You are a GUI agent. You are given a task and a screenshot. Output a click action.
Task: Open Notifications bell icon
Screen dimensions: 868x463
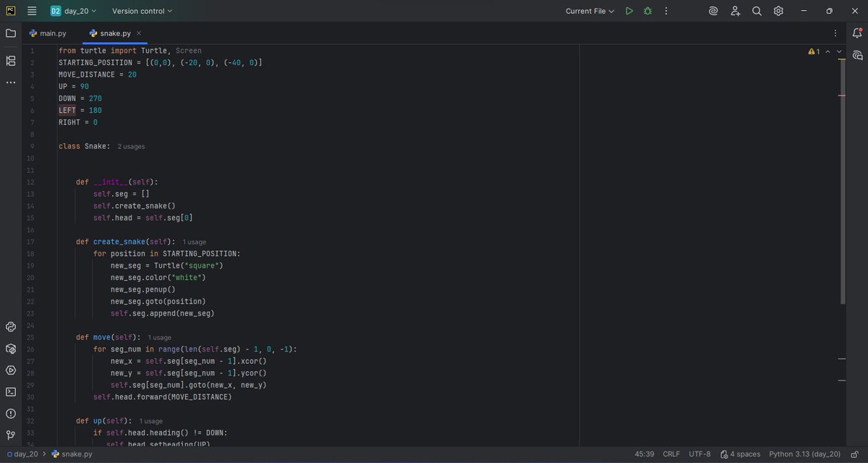pos(857,33)
